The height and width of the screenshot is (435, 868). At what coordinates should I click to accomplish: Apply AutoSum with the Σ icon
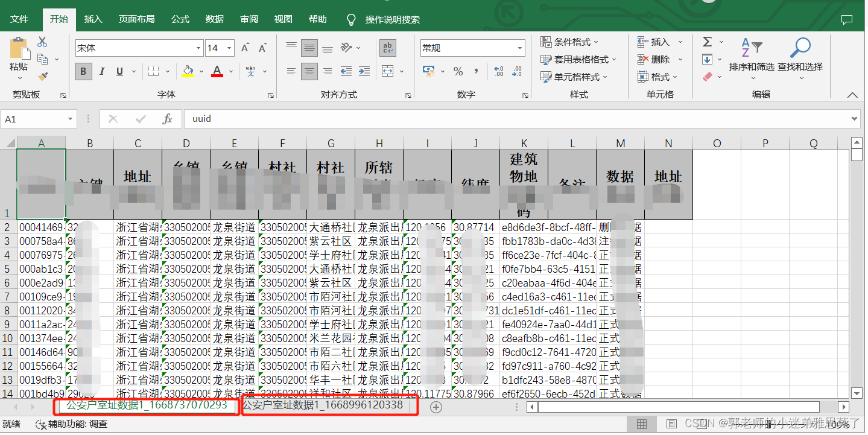click(708, 41)
